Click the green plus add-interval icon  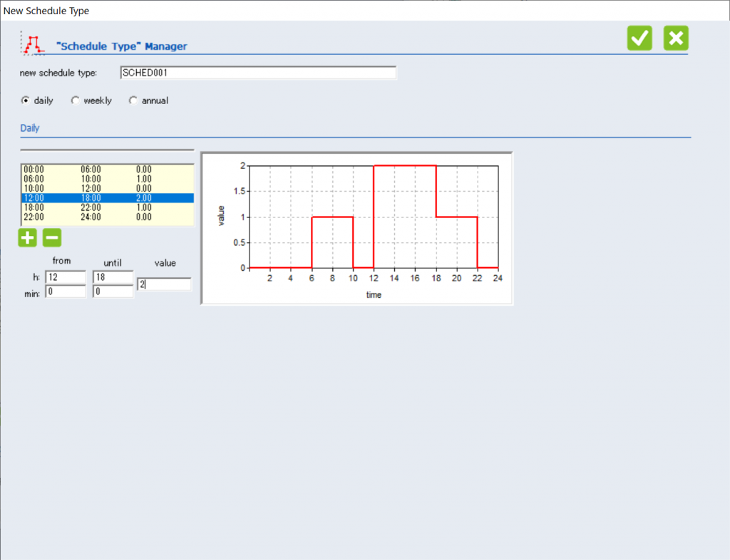28,238
